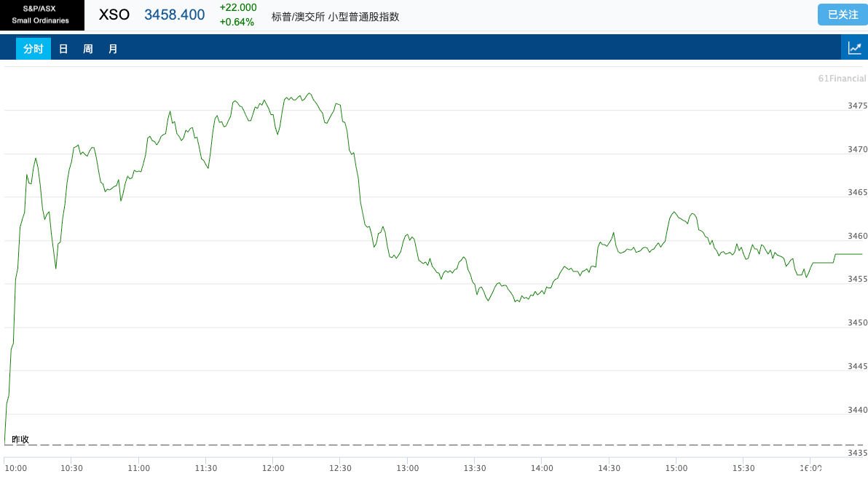
Task: Click the 11:30 time axis label
Action: click(x=206, y=469)
